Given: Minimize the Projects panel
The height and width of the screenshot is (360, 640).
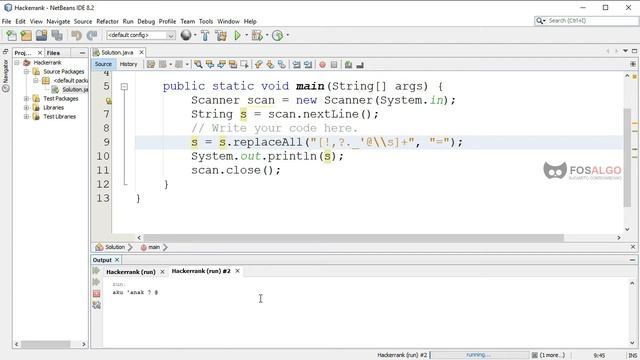Looking at the screenshot, I should tap(82, 53).
